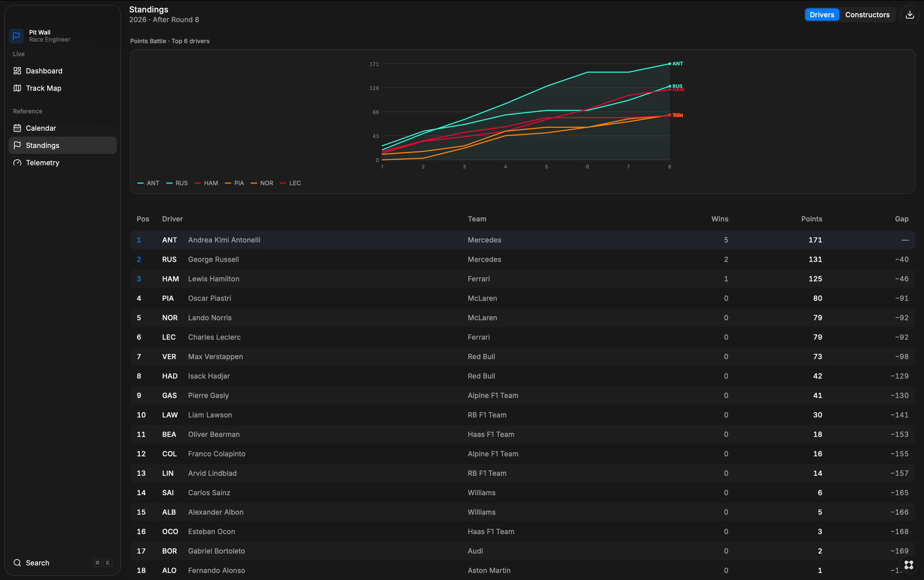Image resolution: width=924 pixels, height=580 pixels.
Task: Toggle LEC series in chart legend
Action: (290, 183)
